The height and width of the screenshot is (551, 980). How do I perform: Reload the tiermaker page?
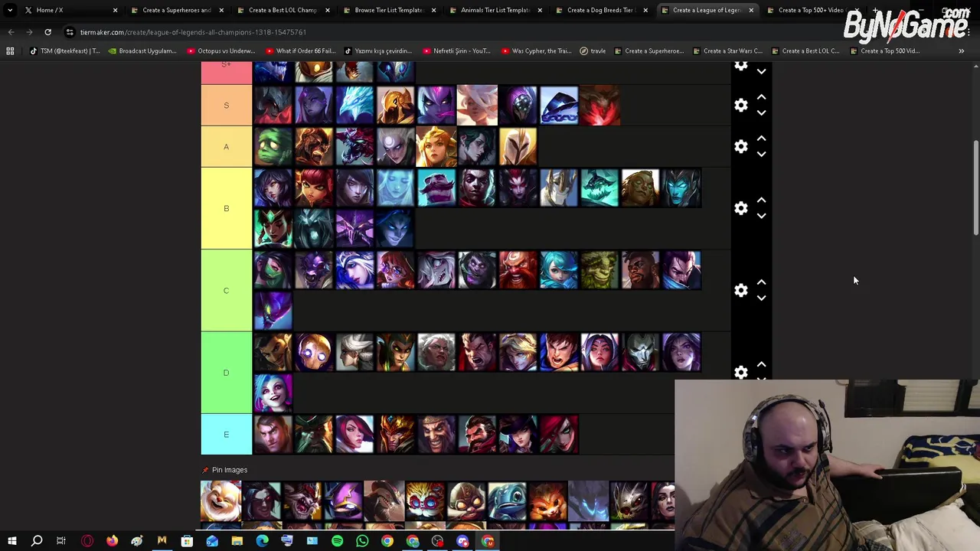pyautogui.click(x=47, y=32)
